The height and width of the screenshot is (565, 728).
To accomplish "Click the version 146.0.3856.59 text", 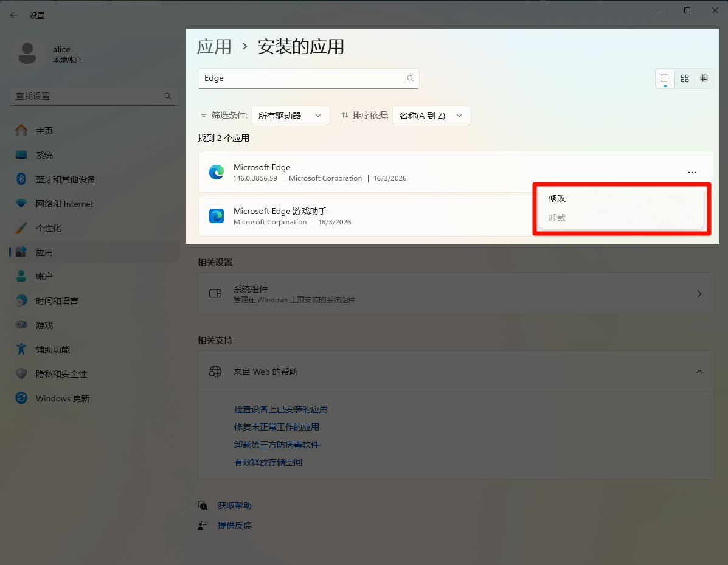I will click(x=255, y=178).
